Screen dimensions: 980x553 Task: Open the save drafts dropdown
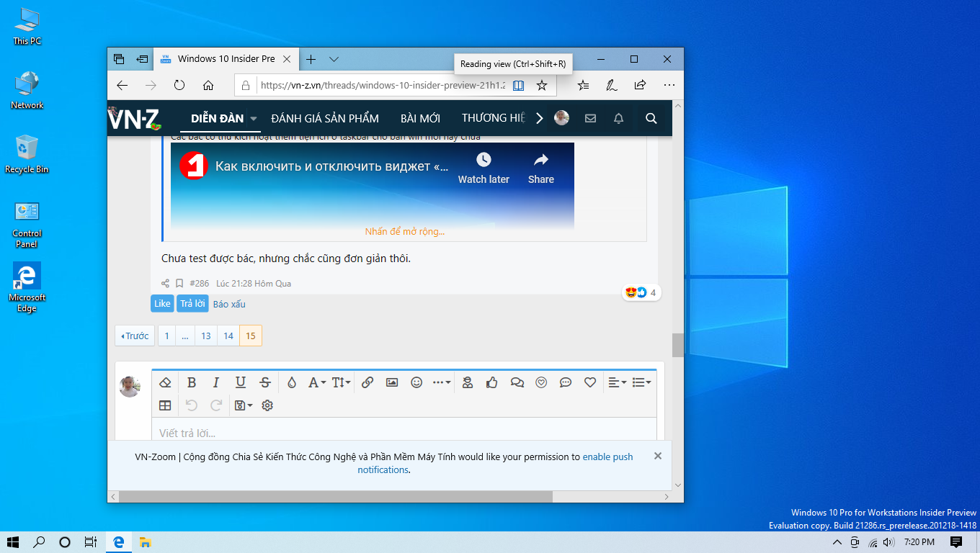click(244, 405)
